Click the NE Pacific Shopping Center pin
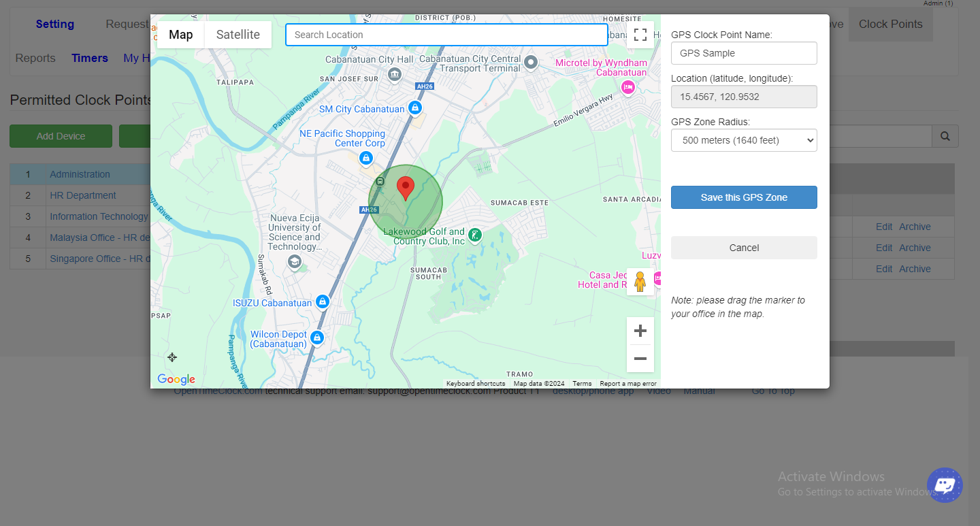The height and width of the screenshot is (526, 980). 366,158
